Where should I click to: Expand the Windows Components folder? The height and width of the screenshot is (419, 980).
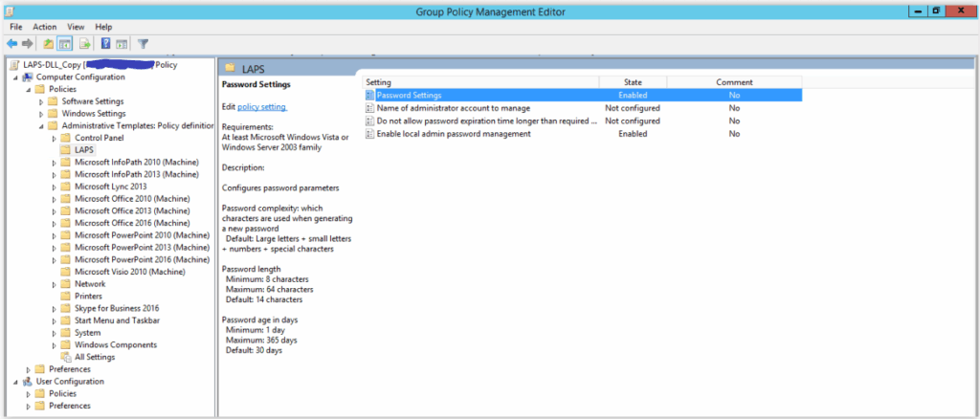point(54,345)
